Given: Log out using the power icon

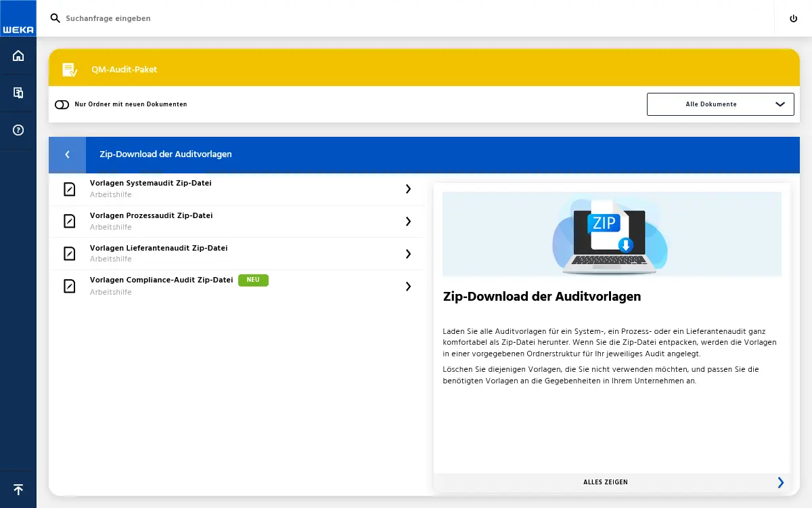Looking at the screenshot, I should pyautogui.click(x=793, y=18).
